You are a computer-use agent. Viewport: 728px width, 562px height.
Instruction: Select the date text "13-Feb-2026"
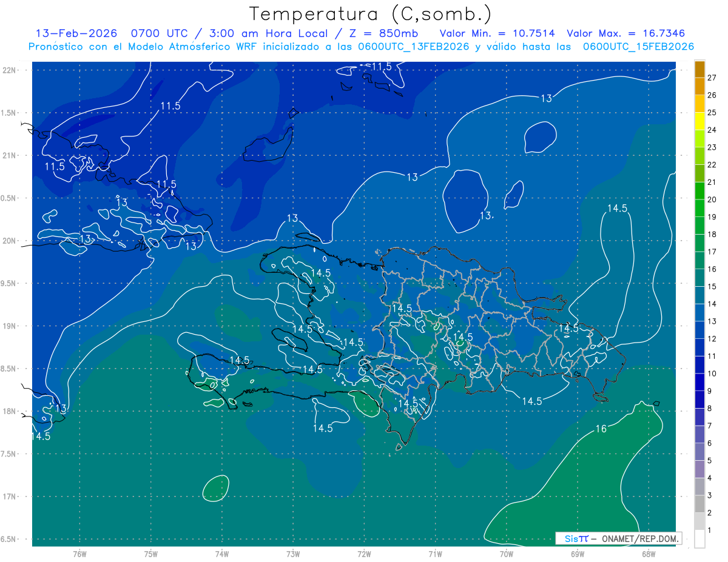76,33
